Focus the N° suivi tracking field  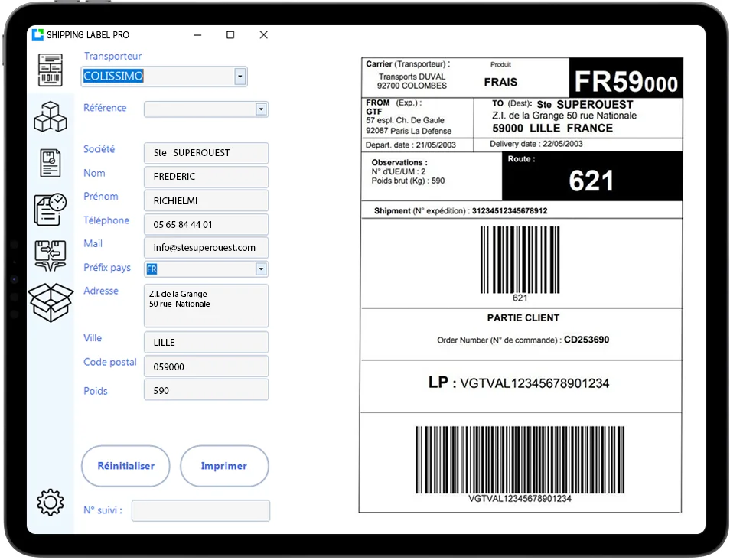click(x=200, y=510)
